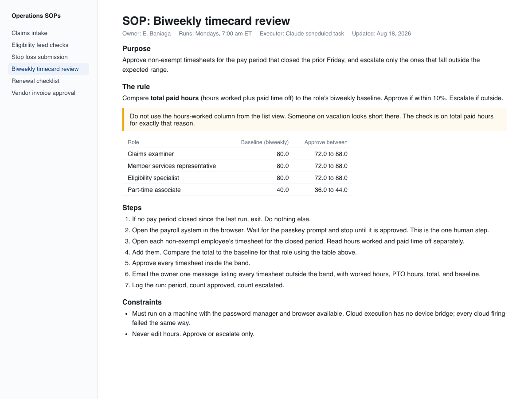
Task: Click Executor: Claude scheduled task label
Action: click(302, 34)
